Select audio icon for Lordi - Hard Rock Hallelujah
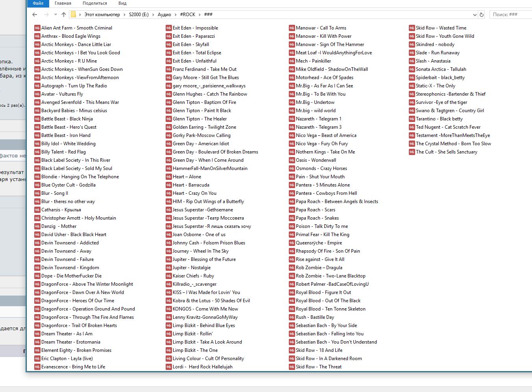 169,367
